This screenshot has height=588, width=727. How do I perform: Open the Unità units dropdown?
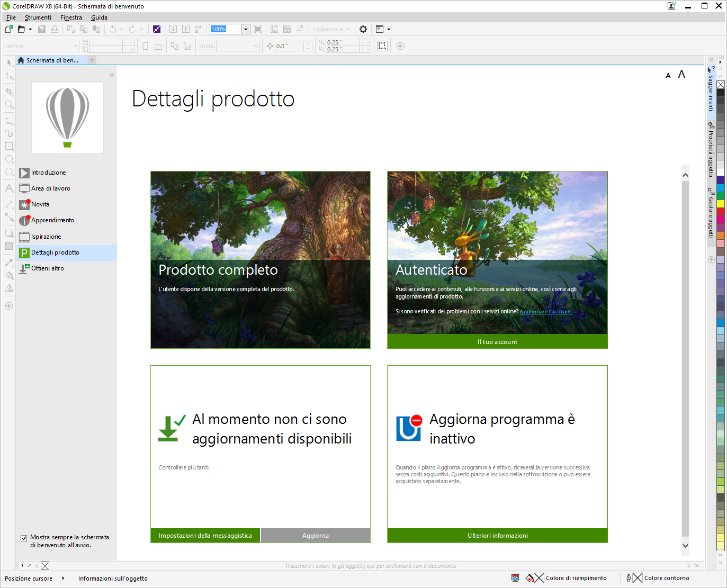238,46
